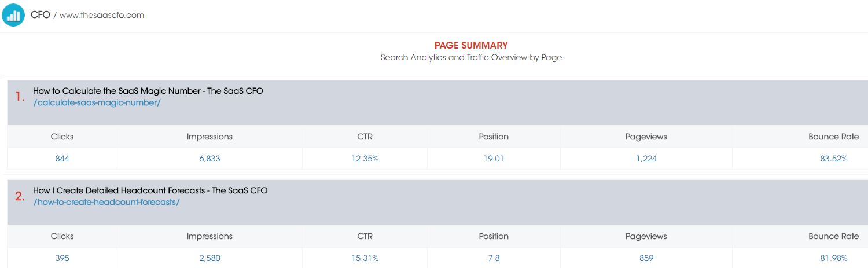
Task: Click the 12.35% CTR value
Action: pos(365,159)
